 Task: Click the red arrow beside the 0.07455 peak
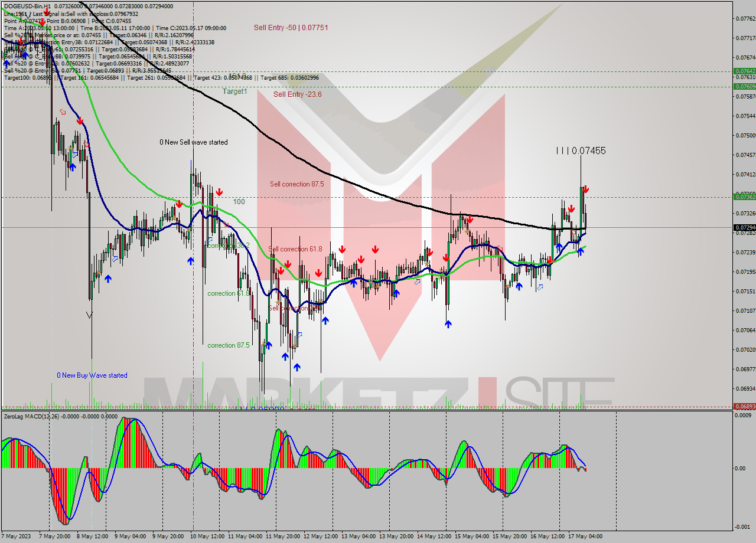point(585,189)
